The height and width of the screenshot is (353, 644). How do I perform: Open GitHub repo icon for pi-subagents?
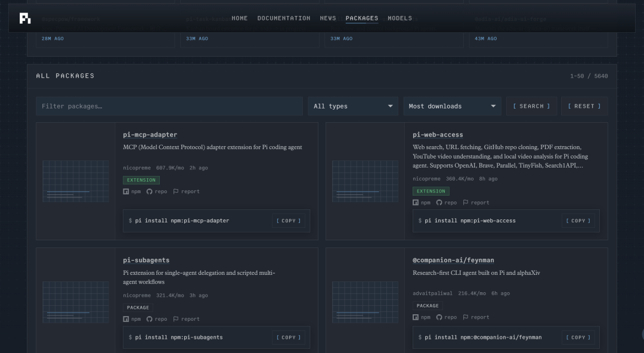[157, 319]
